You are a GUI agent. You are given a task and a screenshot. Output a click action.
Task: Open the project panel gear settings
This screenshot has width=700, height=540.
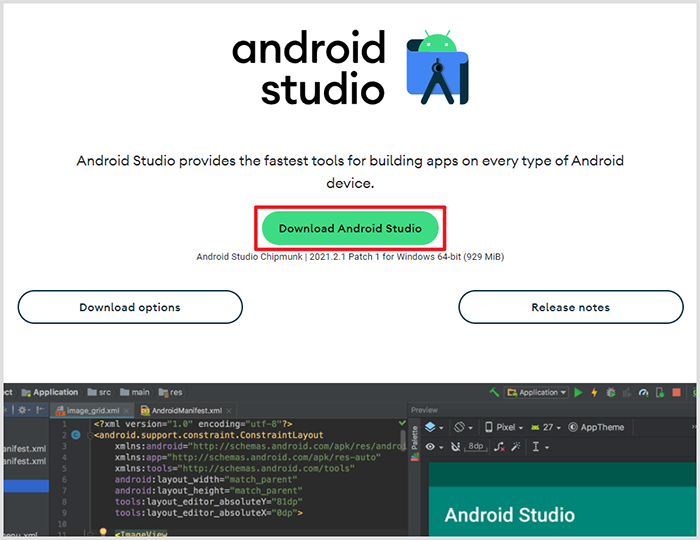(23, 410)
